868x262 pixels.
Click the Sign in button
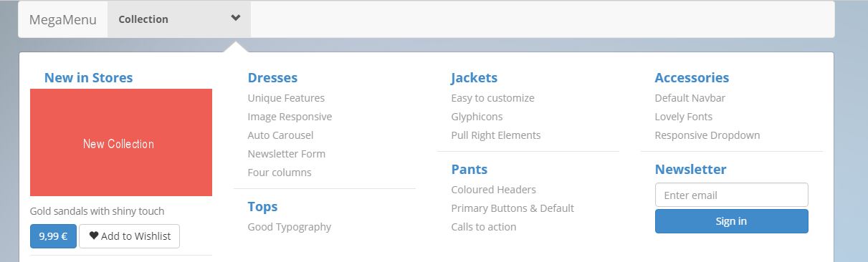[x=731, y=221]
